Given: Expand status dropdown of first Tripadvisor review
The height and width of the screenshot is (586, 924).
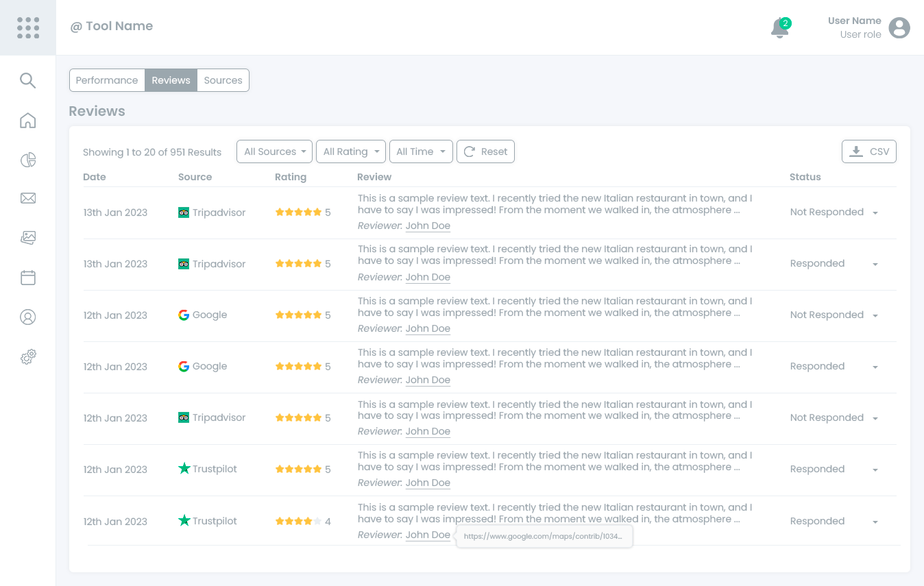Looking at the screenshot, I should (875, 213).
